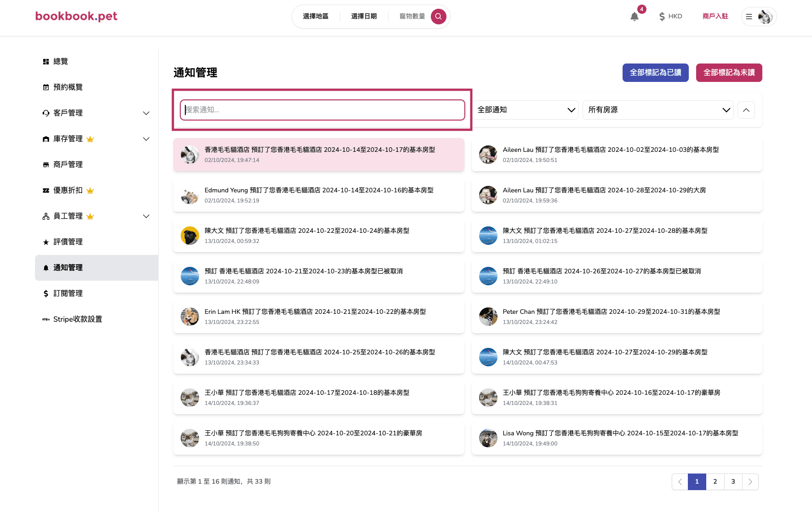The width and height of the screenshot is (812, 520).
Task: Open the notifications bell icon
Action: click(635, 17)
